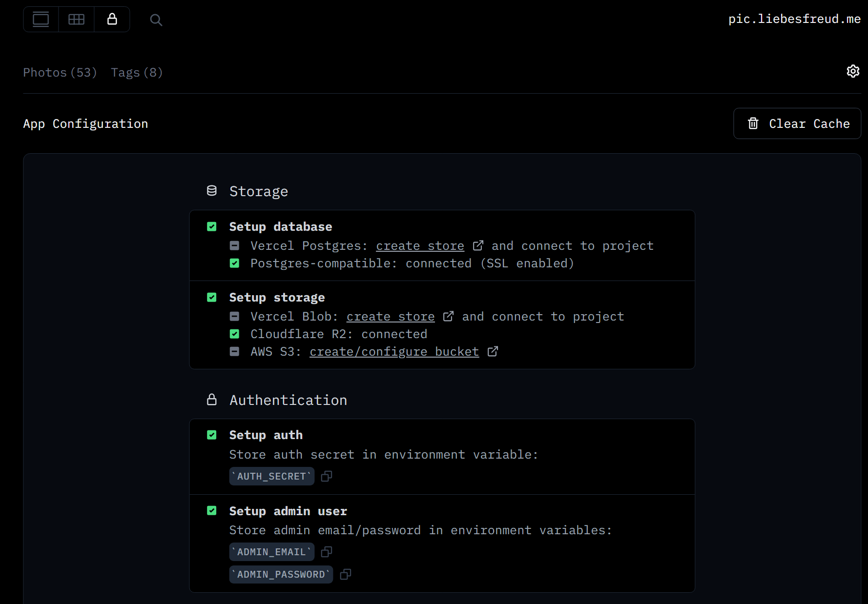Click the Setup database checkbox
This screenshot has width=868, height=604.
[212, 227]
